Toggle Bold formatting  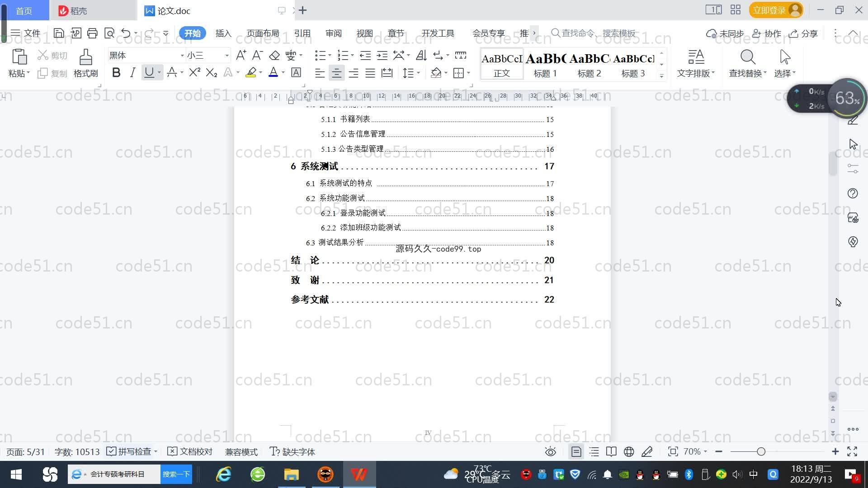pos(116,72)
